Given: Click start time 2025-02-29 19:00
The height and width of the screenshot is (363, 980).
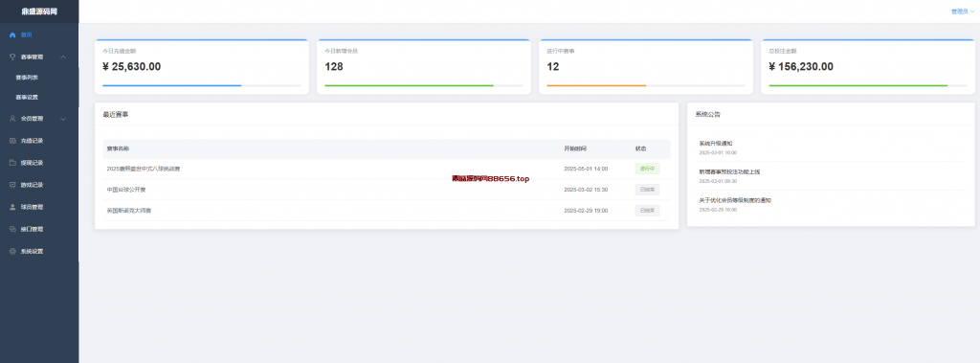Looking at the screenshot, I should (586, 211).
